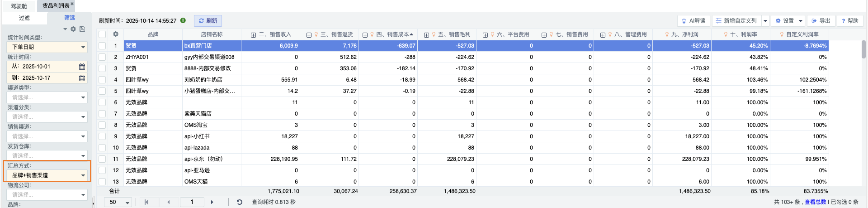Toggle the select-all checkbox in table header
Screen dimensions: 868x208
click(102, 34)
